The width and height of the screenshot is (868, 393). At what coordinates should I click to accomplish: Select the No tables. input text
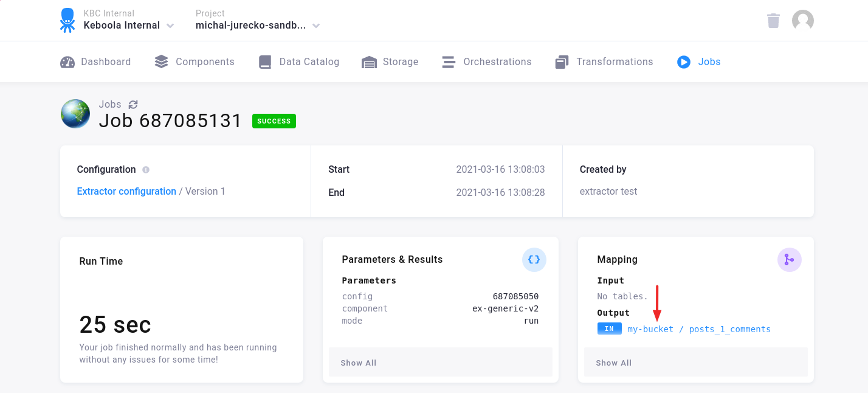(622, 296)
